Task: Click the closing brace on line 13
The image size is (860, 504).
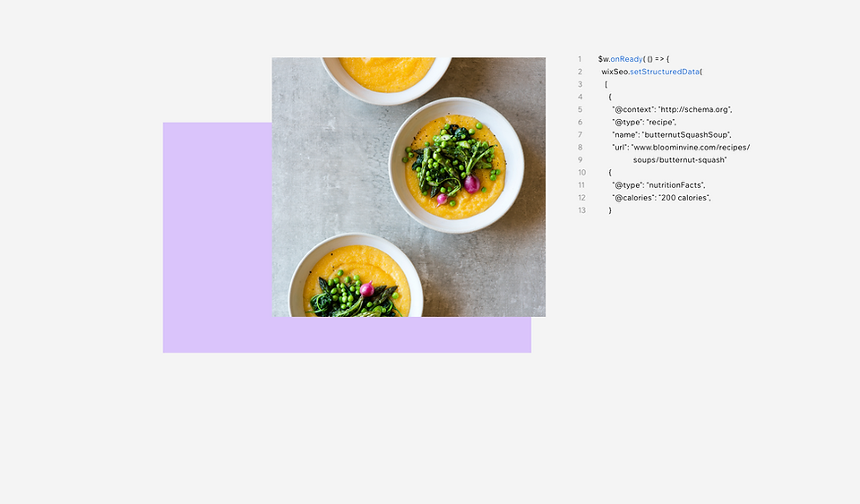Action: (x=610, y=210)
